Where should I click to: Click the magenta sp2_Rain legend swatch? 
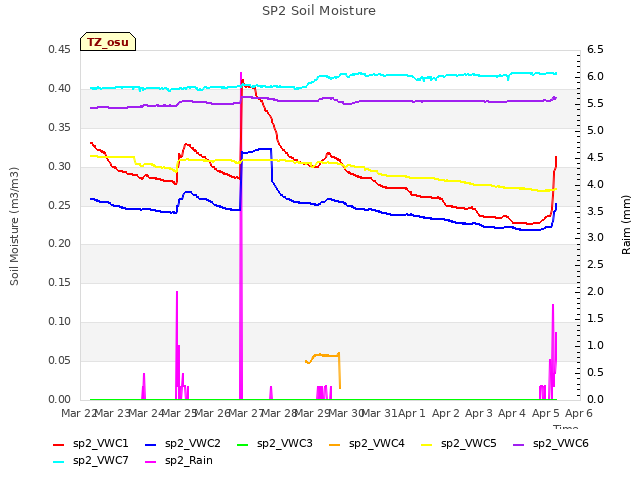coord(151,462)
